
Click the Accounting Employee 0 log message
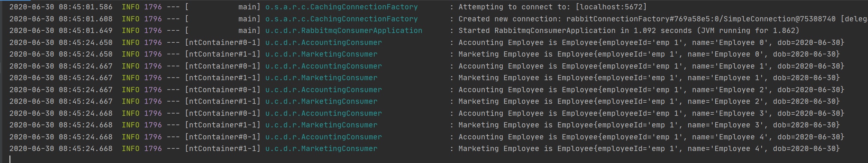[x=651, y=43]
